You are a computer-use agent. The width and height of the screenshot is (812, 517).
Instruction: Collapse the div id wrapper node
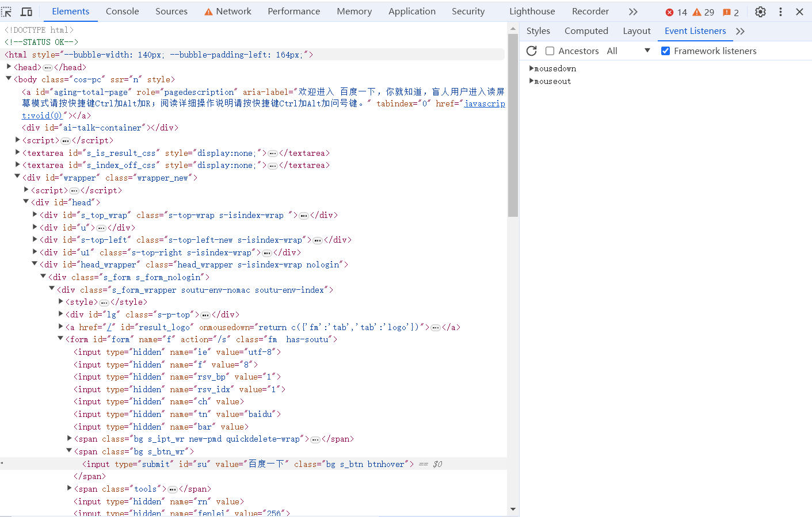click(x=17, y=177)
